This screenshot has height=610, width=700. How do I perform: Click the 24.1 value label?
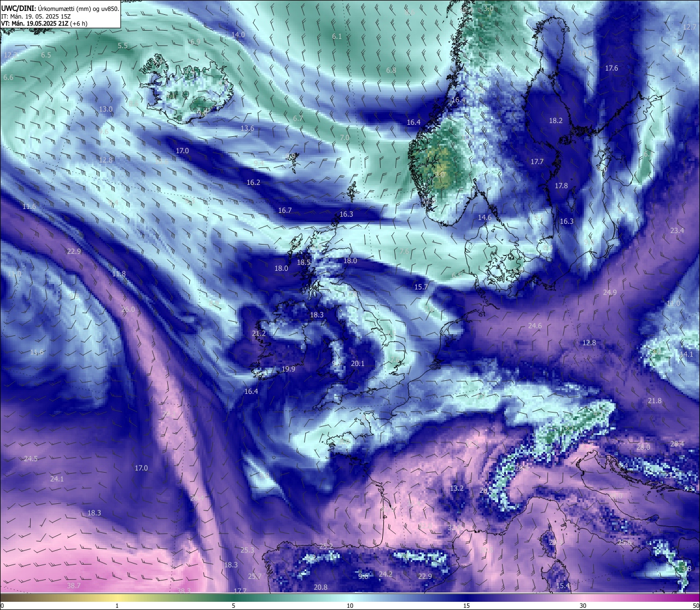click(57, 479)
